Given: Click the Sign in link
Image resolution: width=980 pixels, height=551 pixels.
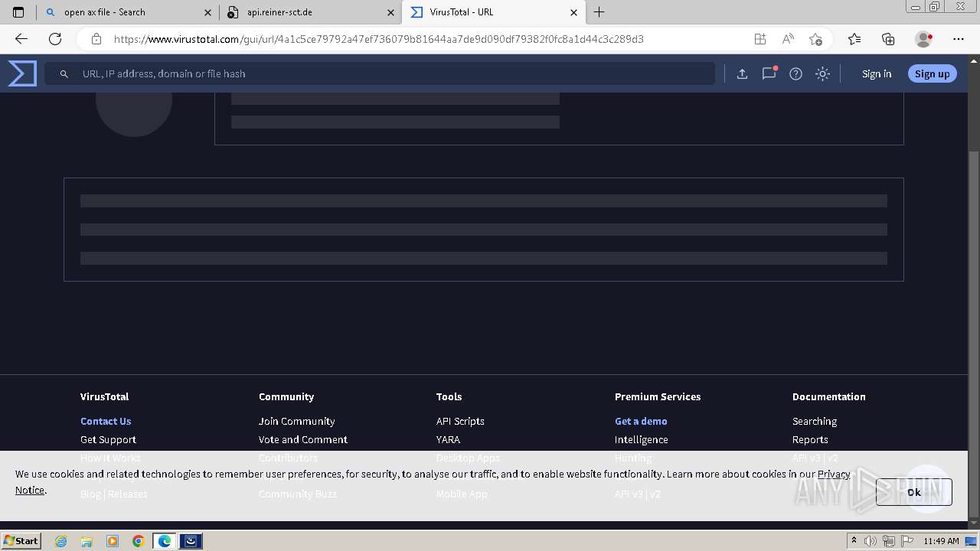Looking at the screenshot, I should [x=877, y=73].
